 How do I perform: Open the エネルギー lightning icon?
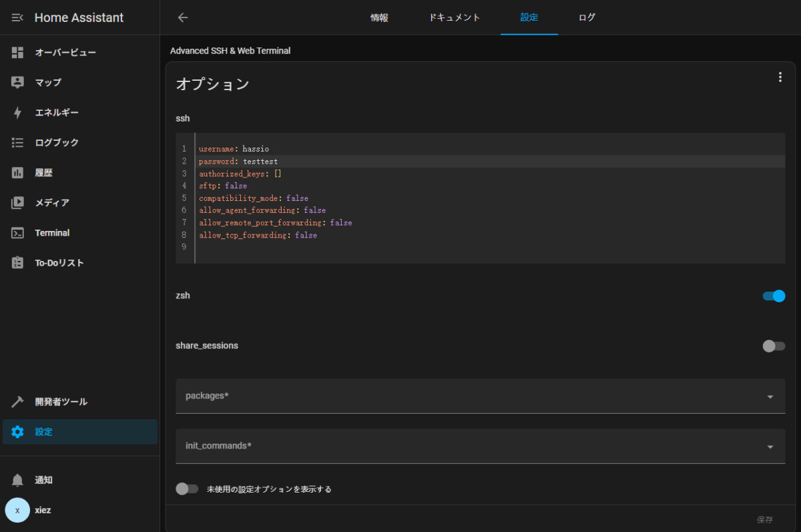pos(17,112)
